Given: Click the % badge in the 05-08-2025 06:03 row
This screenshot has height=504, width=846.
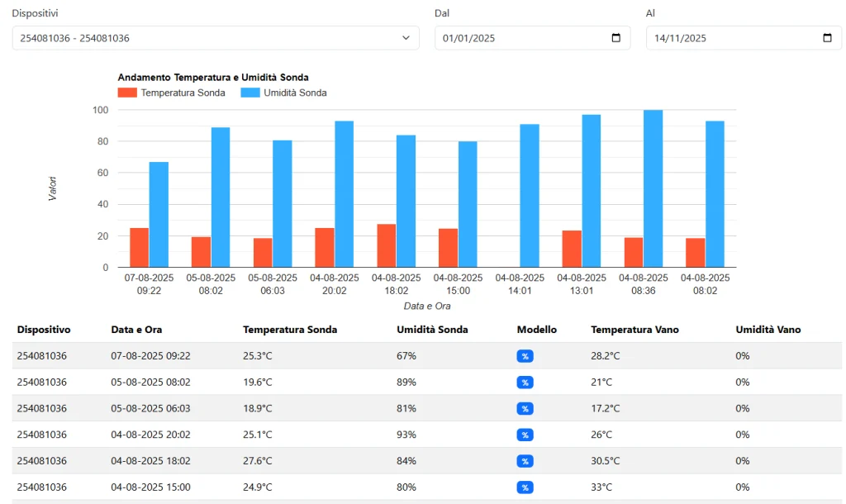Looking at the screenshot, I should [525, 409].
